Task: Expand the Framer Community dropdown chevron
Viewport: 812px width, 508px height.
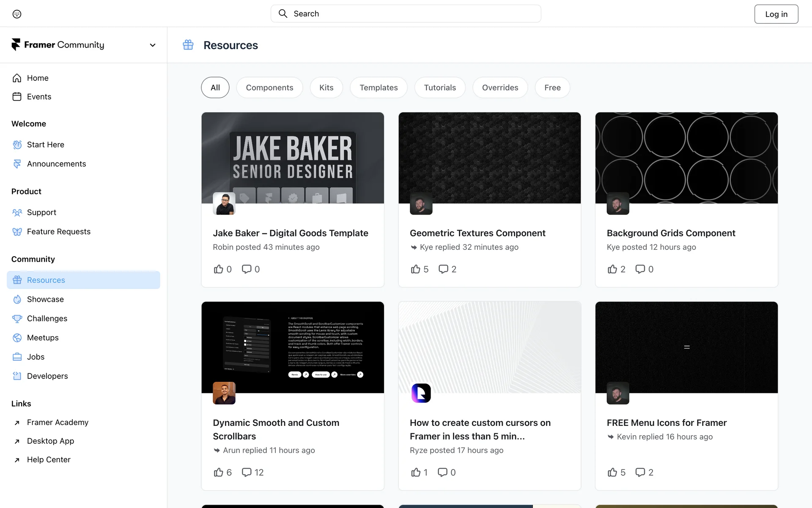Action: tap(153, 45)
